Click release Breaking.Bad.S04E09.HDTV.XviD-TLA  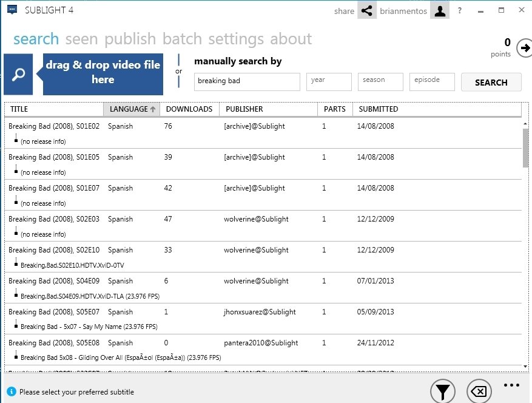coord(90,296)
